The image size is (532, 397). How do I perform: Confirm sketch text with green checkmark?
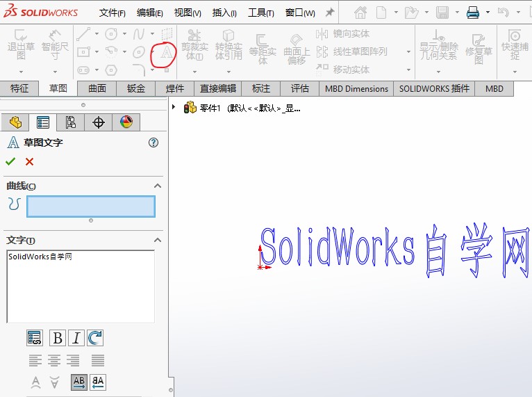(10, 161)
